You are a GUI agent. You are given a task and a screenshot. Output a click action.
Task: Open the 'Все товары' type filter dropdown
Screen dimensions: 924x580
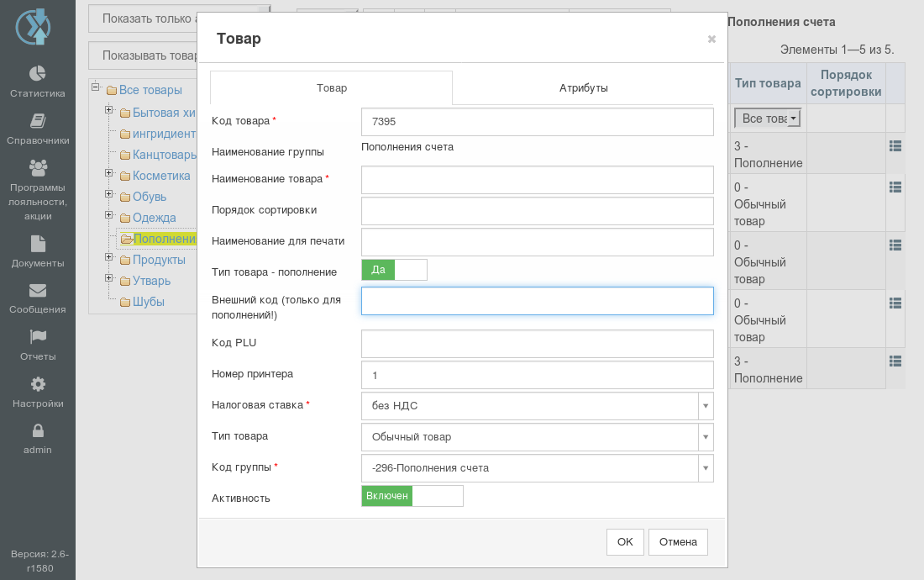click(767, 119)
